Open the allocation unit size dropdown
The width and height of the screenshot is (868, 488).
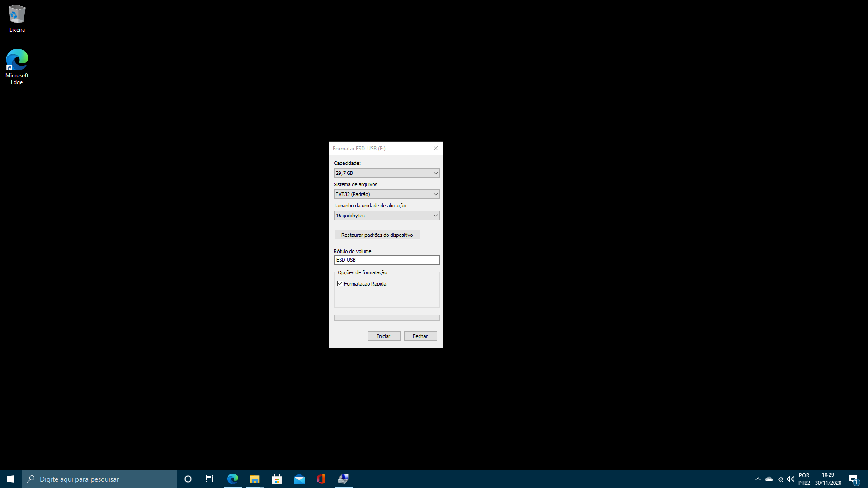tap(387, 216)
